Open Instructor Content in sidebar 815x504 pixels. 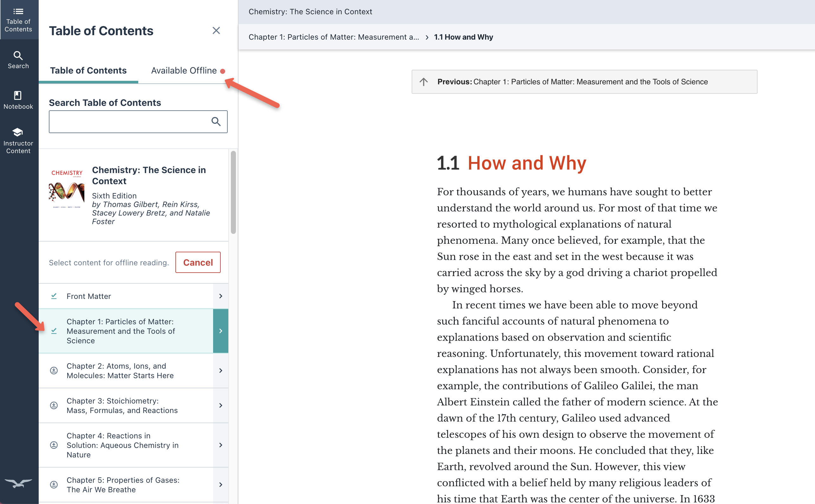[18, 140]
